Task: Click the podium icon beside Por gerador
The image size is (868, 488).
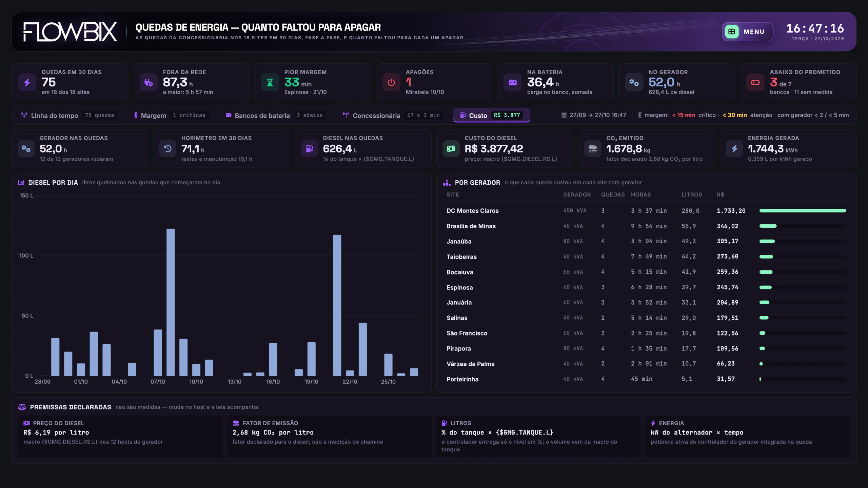Action: click(x=447, y=182)
